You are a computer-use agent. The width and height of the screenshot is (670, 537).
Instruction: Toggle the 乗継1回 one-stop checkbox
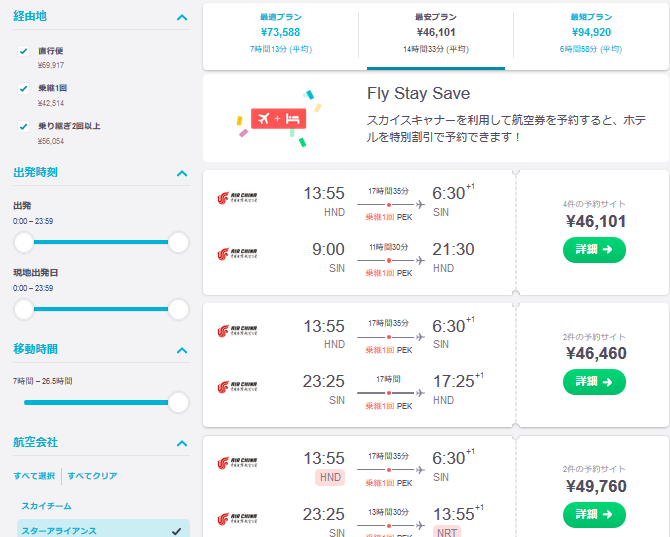(x=24, y=88)
